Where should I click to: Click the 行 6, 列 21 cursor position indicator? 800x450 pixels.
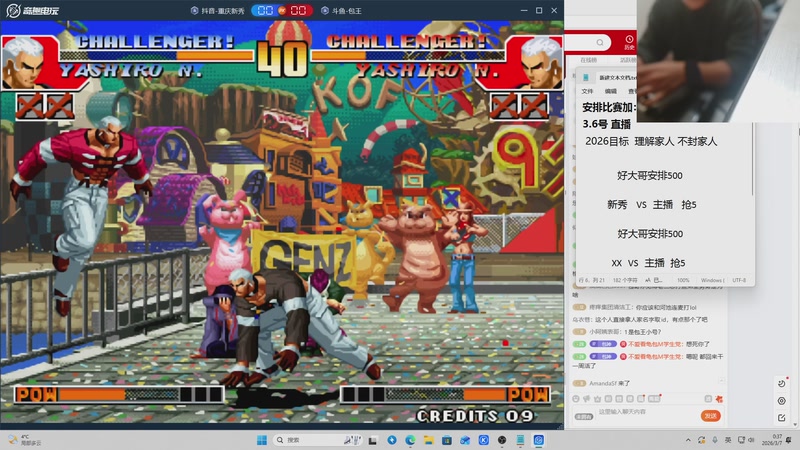coord(591,280)
